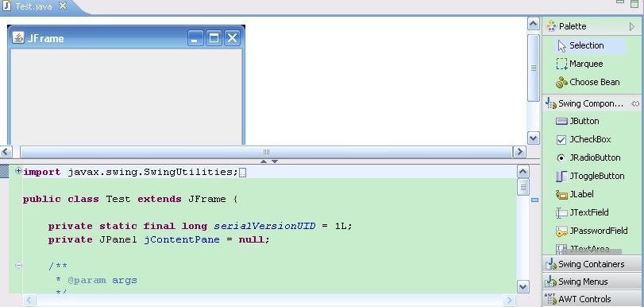Switch to the Test.java editor tab
The height and width of the screenshot is (307, 644).
click(x=33, y=6)
